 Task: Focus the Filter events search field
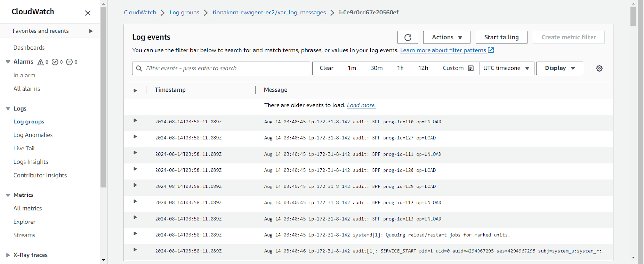221,68
